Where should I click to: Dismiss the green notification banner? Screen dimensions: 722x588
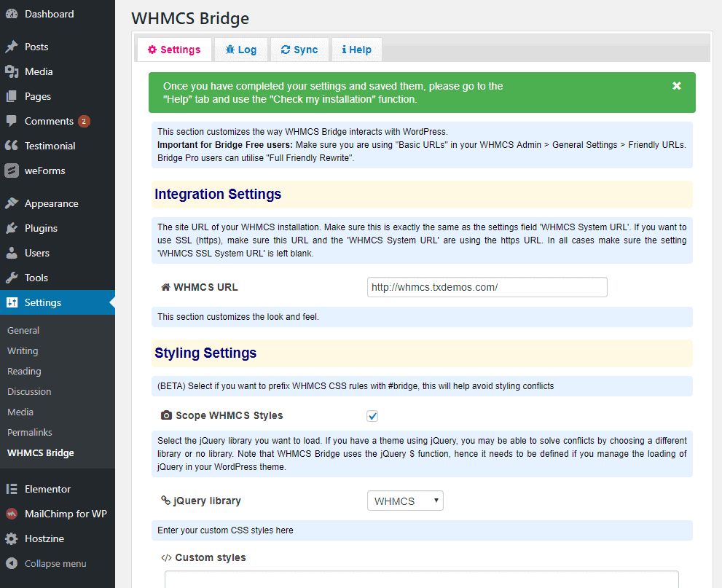[x=676, y=86]
